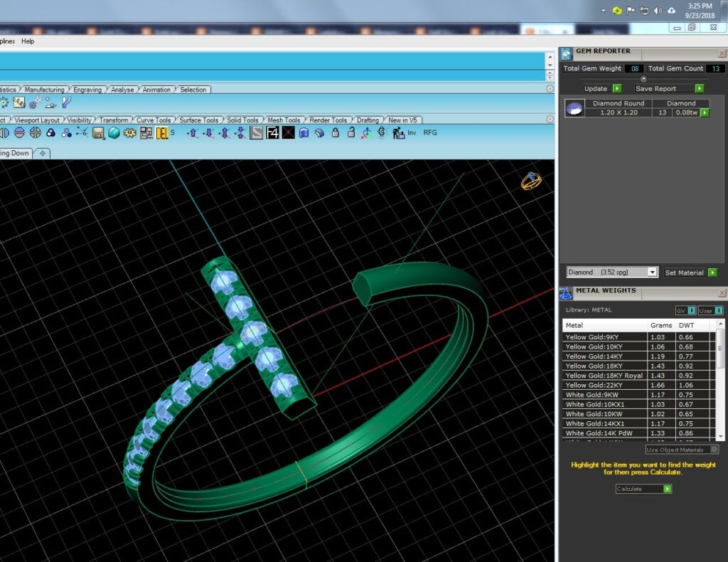
Task: Open the Engraving tab
Action: [x=87, y=90]
